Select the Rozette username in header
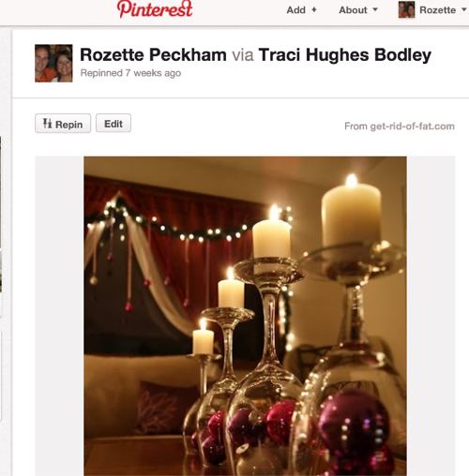Image resolution: width=469 pixels, height=476 pixels. [x=437, y=10]
